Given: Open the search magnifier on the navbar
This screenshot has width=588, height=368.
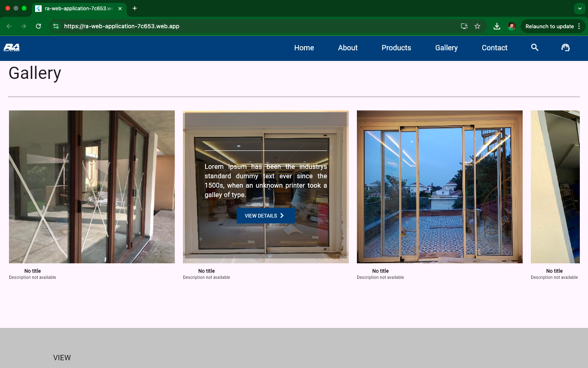Looking at the screenshot, I should coord(535,48).
